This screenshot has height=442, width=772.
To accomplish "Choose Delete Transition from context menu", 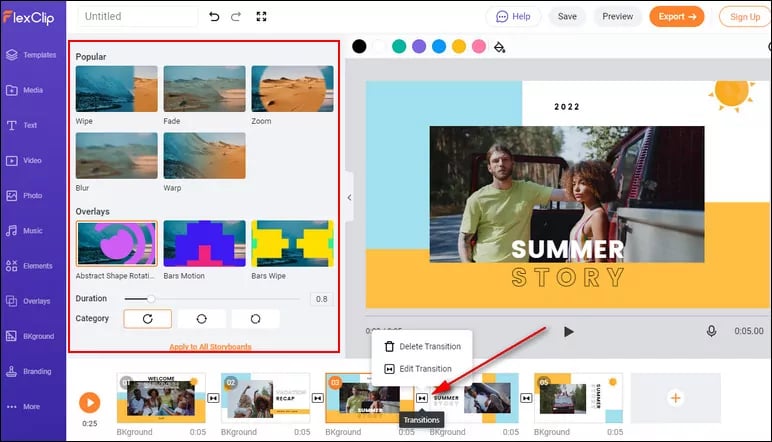I will 422,347.
